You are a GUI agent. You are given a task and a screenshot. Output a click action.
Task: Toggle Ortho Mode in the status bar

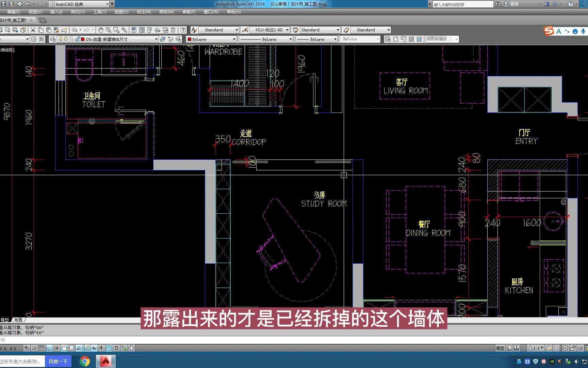[x=49, y=348]
